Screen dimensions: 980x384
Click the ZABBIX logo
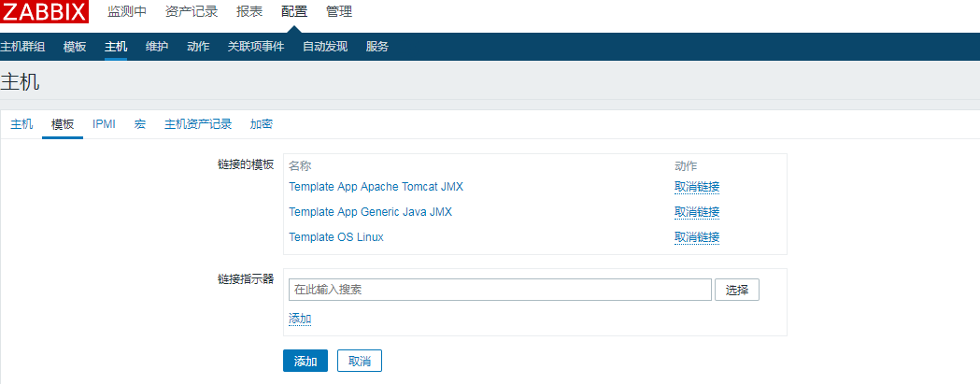tap(44, 11)
